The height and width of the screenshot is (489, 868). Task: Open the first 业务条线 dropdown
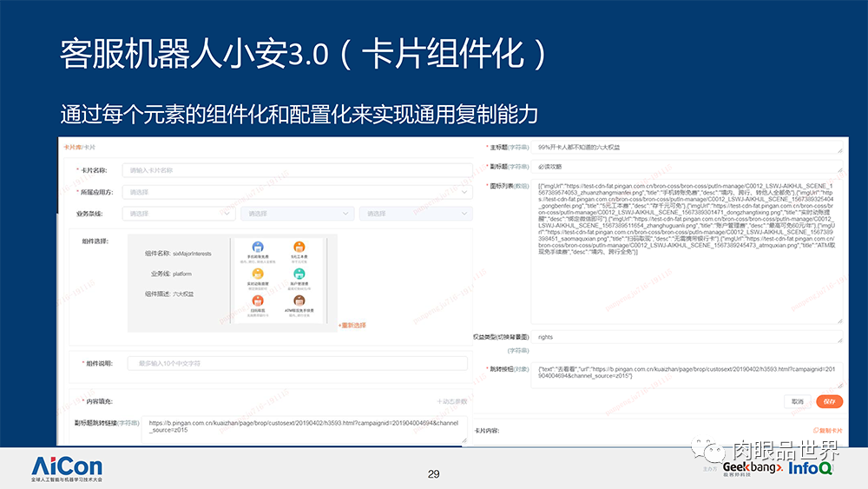point(179,214)
